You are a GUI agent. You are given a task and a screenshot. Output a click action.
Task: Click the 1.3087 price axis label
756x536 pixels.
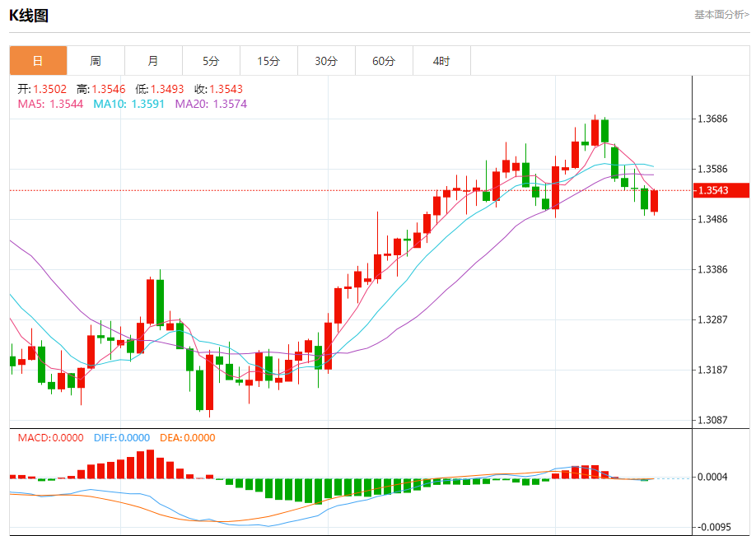pos(712,420)
